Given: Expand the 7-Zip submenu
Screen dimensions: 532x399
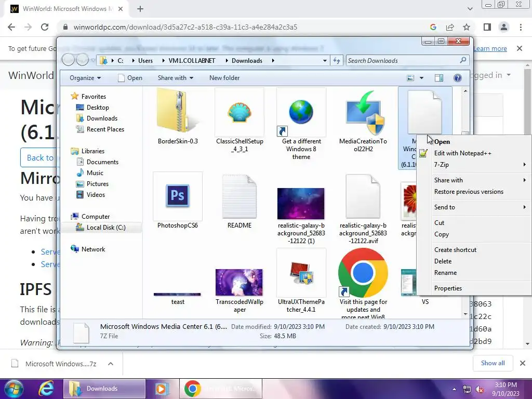Looking at the screenshot, I should pyautogui.click(x=474, y=165).
